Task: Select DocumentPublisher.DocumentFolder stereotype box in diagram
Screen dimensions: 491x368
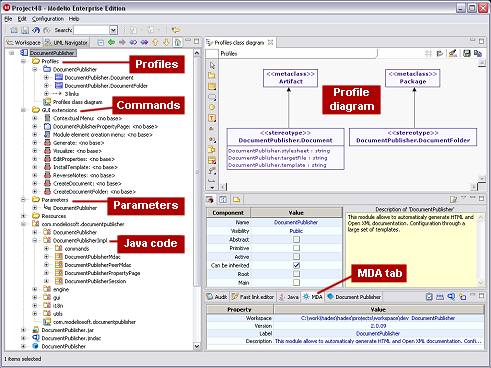Action: point(413,137)
